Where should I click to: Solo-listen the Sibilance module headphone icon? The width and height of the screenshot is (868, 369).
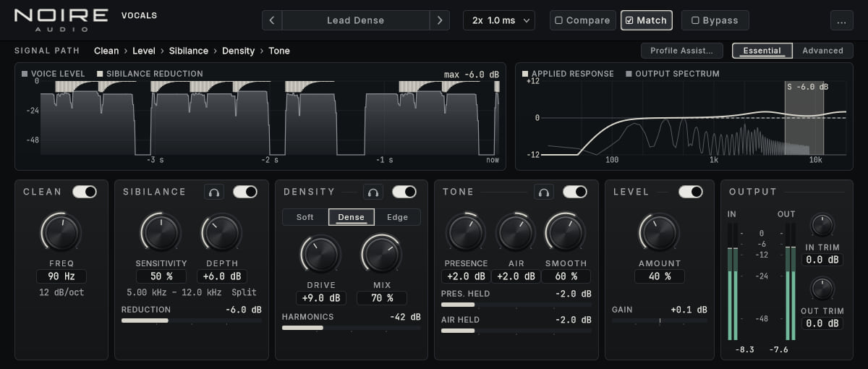214,192
